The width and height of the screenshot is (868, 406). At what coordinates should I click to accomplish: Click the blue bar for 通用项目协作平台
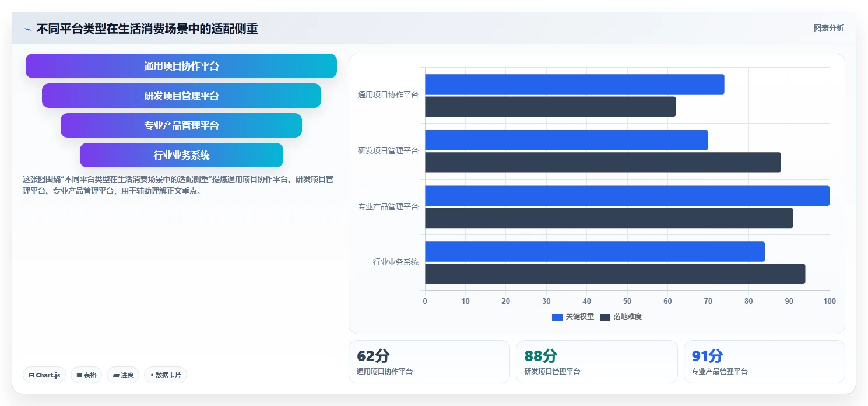tap(575, 84)
